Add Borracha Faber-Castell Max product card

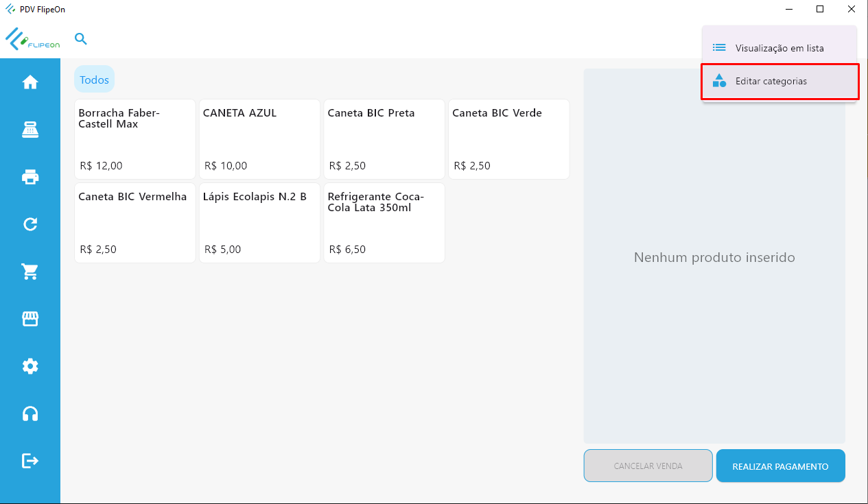coord(135,139)
